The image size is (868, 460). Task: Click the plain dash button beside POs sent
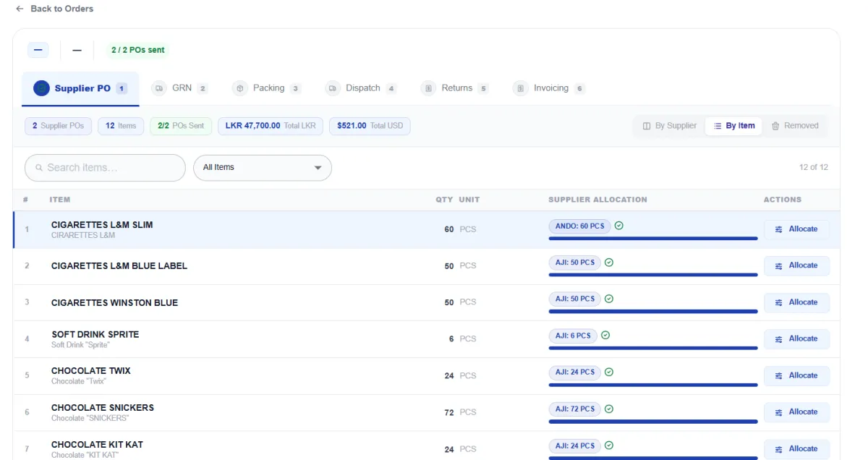[77, 50]
